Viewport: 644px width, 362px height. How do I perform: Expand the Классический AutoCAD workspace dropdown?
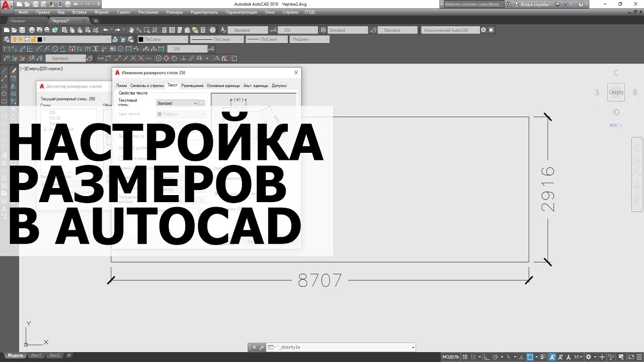[x=450, y=30]
